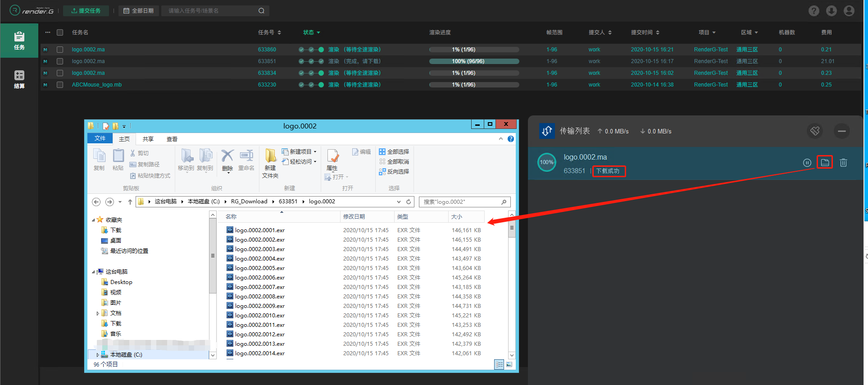
Task: Click RG_Download in the address breadcrumb
Action: [249, 202]
